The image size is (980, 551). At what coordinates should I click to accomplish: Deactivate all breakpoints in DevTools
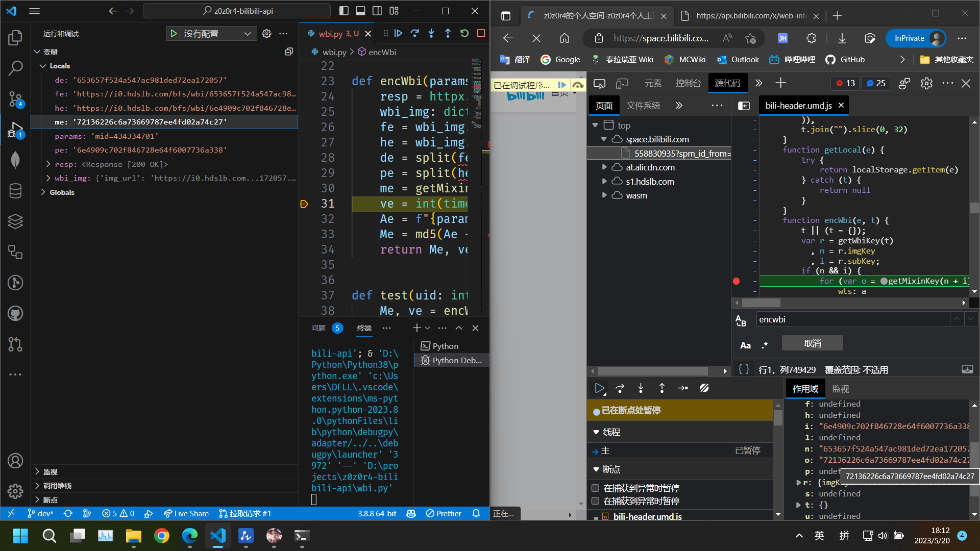[x=704, y=388]
